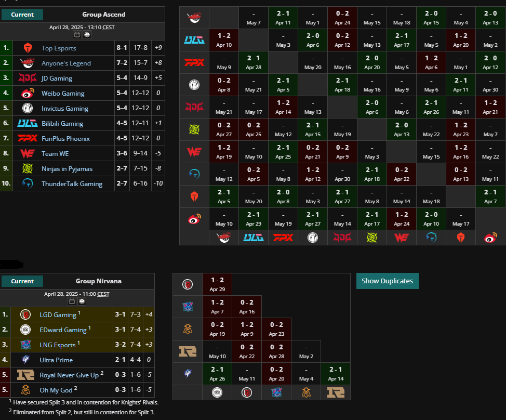Click Anyone's Legend row cell 0 - 2 Apr 24
Screen dimensions: 506x420
(342, 18)
